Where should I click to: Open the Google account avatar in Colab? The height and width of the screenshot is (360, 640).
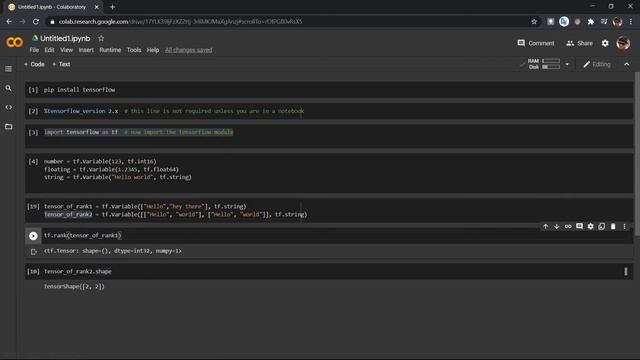coord(623,43)
